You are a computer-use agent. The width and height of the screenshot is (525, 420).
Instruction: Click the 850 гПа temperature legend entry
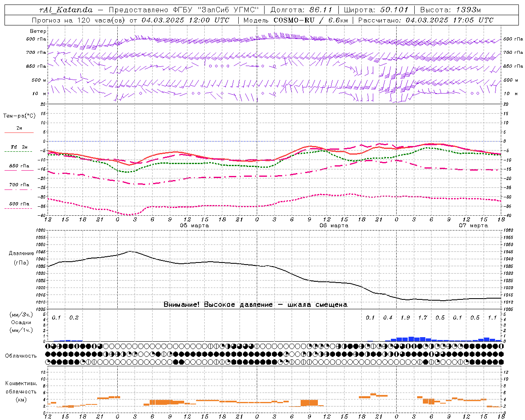pos(19,166)
